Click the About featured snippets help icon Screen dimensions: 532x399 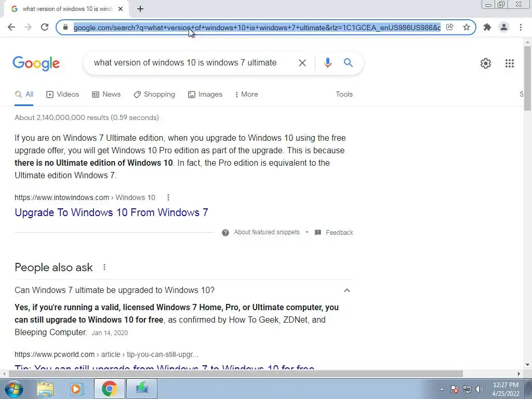[225, 232]
